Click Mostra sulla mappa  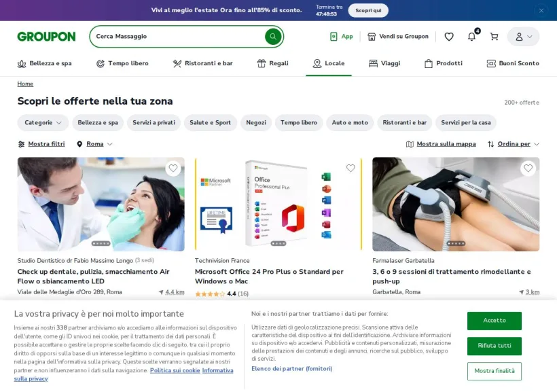(x=441, y=144)
